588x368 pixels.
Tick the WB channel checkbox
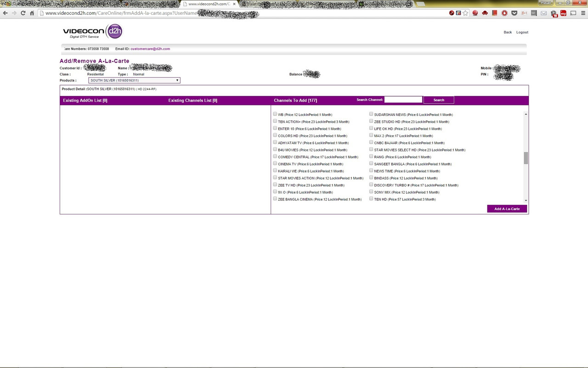coord(275,114)
